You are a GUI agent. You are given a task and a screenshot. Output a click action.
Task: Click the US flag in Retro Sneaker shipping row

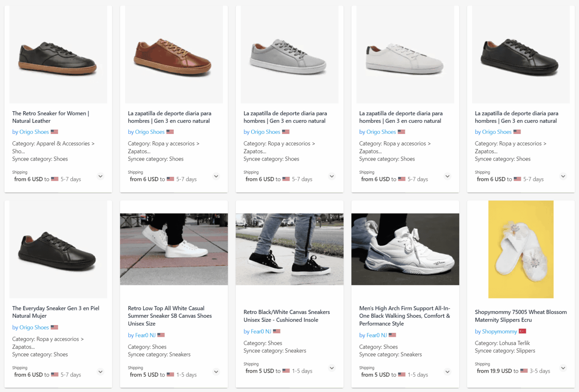(55, 179)
